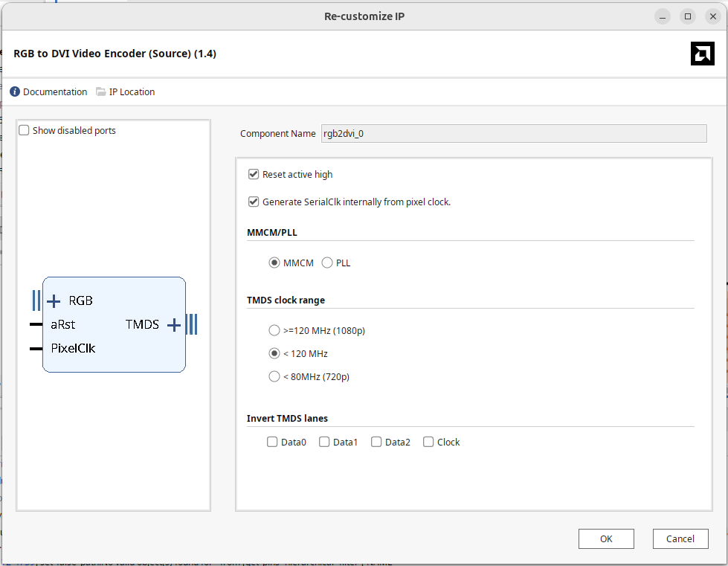Click the aRst port pin
Screen dimensions: 728x566
click(x=36, y=325)
